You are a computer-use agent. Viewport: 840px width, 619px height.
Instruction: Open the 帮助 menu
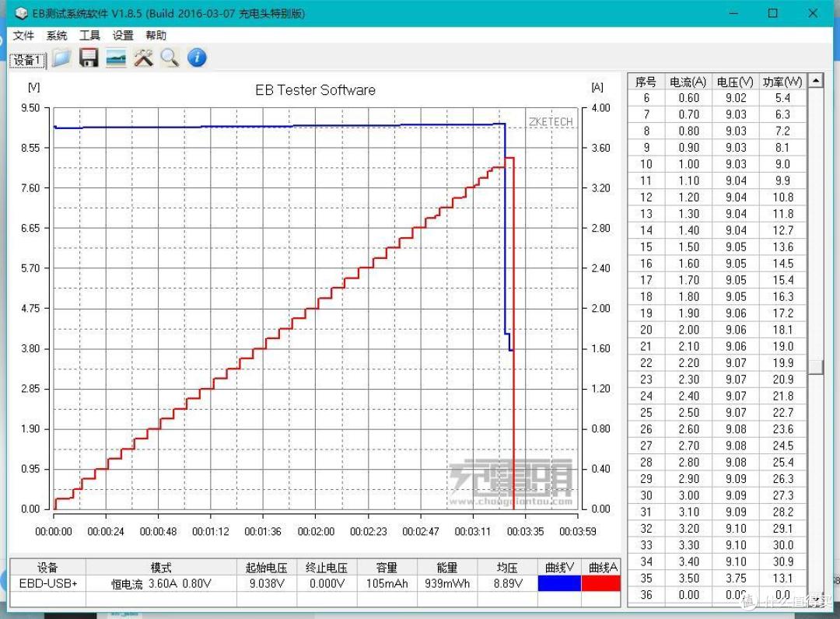[156, 35]
